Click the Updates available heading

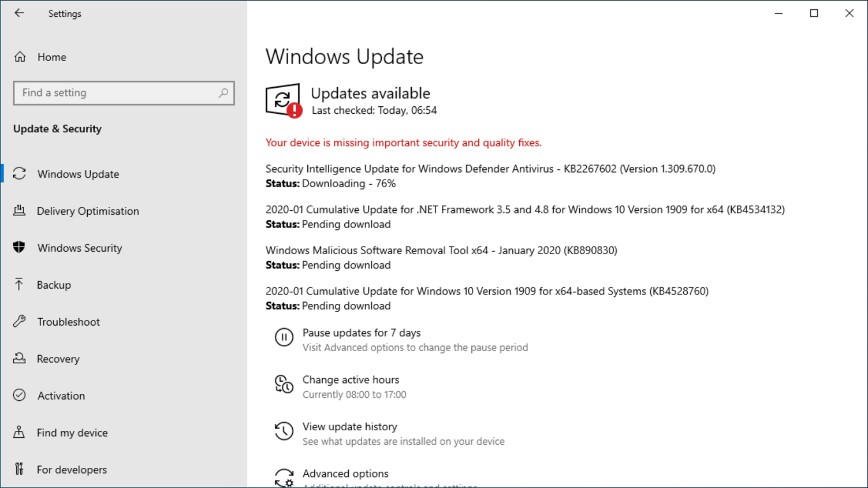370,93
